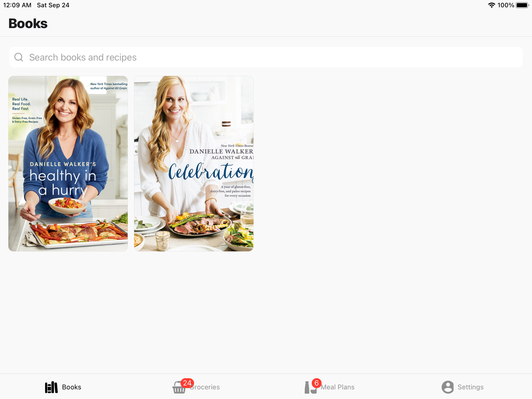This screenshot has width=532, height=399.
Task: Tap the Meal Plans badge showing 6
Action: [317, 383]
